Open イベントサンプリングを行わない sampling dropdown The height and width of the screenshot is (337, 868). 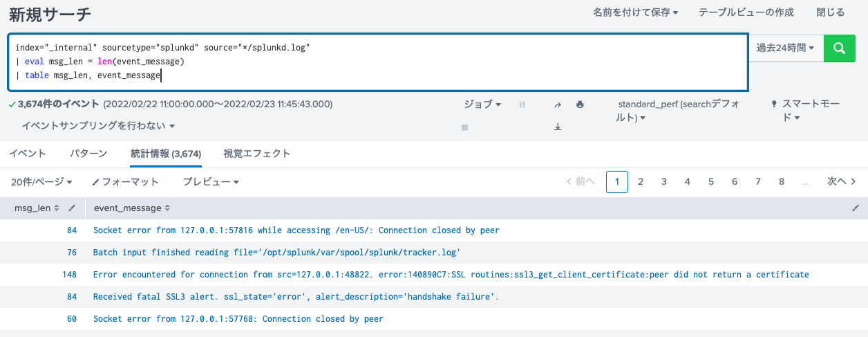click(x=98, y=126)
